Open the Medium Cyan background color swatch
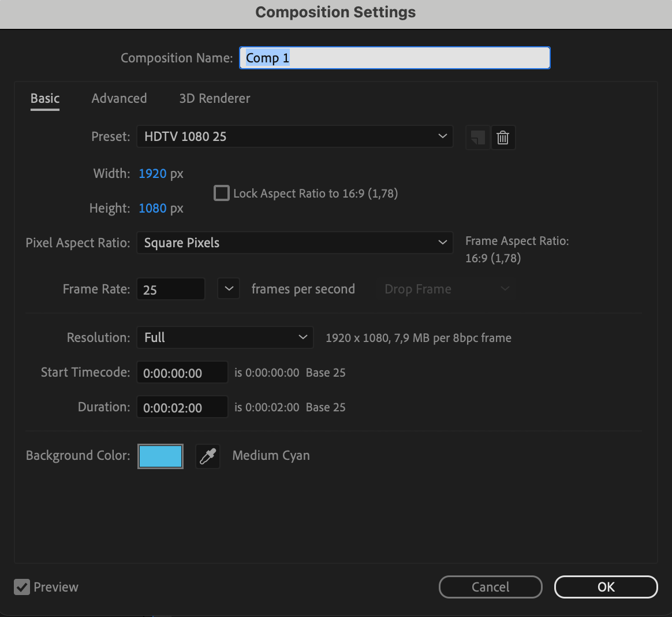 (160, 456)
